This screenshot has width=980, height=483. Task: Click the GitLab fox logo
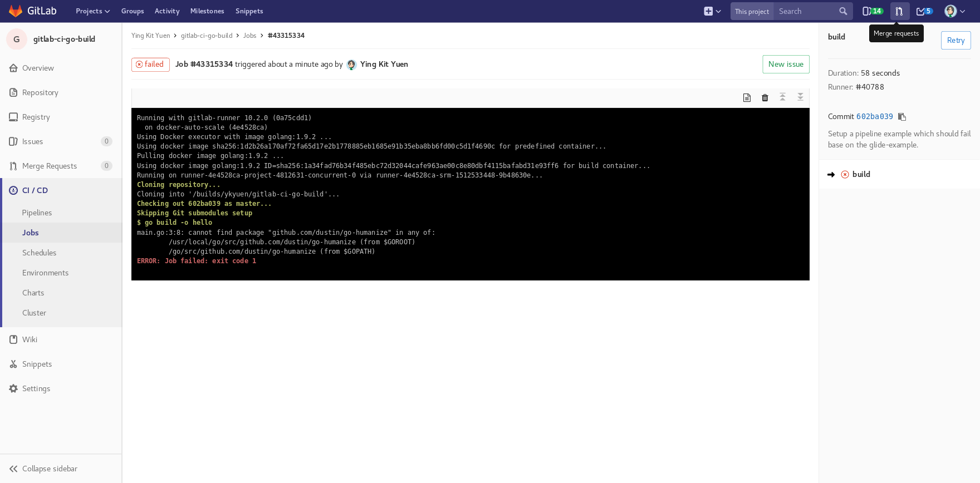[x=16, y=11]
